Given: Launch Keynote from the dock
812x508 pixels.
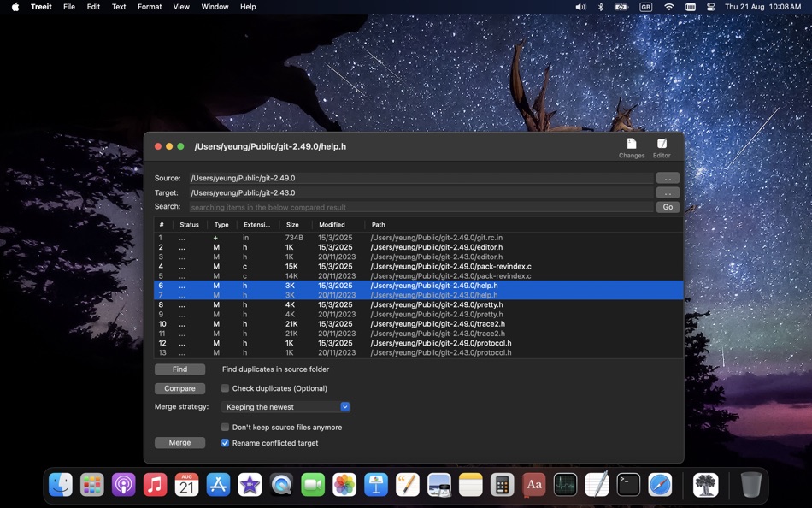Looking at the screenshot, I should tap(376, 485).
